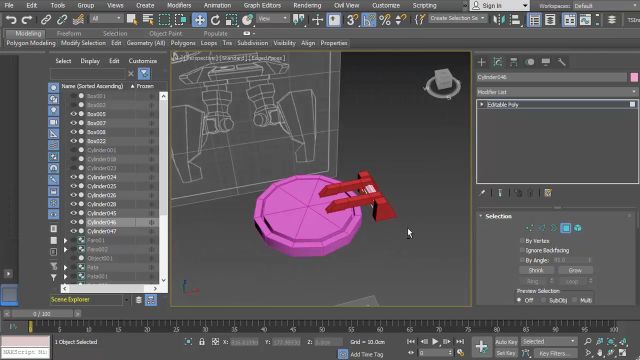640x360 pixels.
Task: Click Selection Lock toggle padlock icon
Action: [202, 342]
